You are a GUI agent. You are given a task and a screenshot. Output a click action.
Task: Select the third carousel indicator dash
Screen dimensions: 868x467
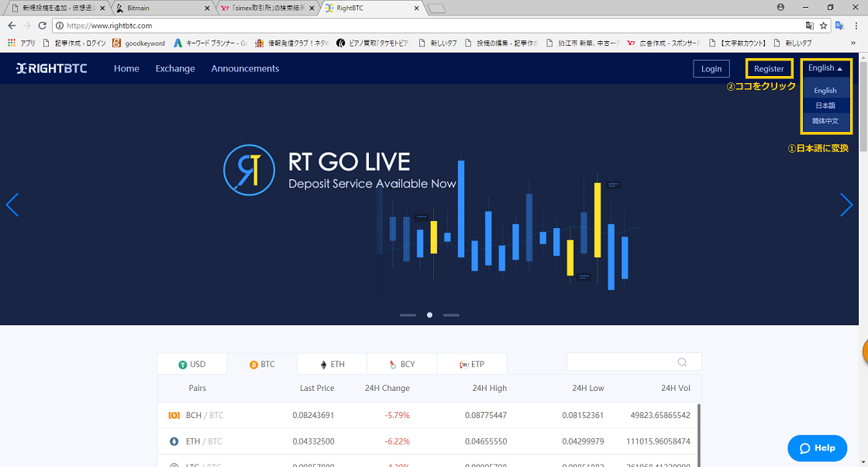pos(451,315)
